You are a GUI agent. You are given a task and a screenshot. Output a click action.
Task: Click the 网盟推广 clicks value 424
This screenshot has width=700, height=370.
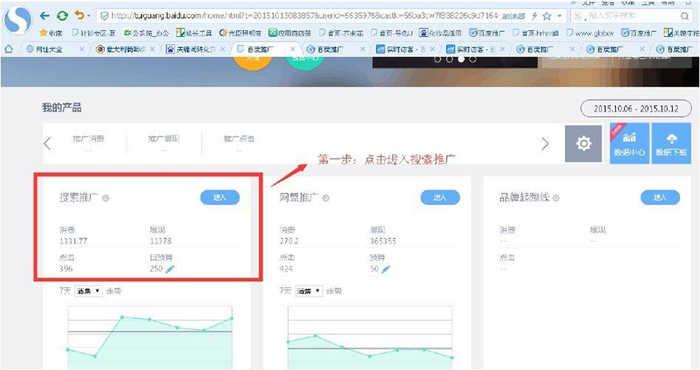[286, 269]
